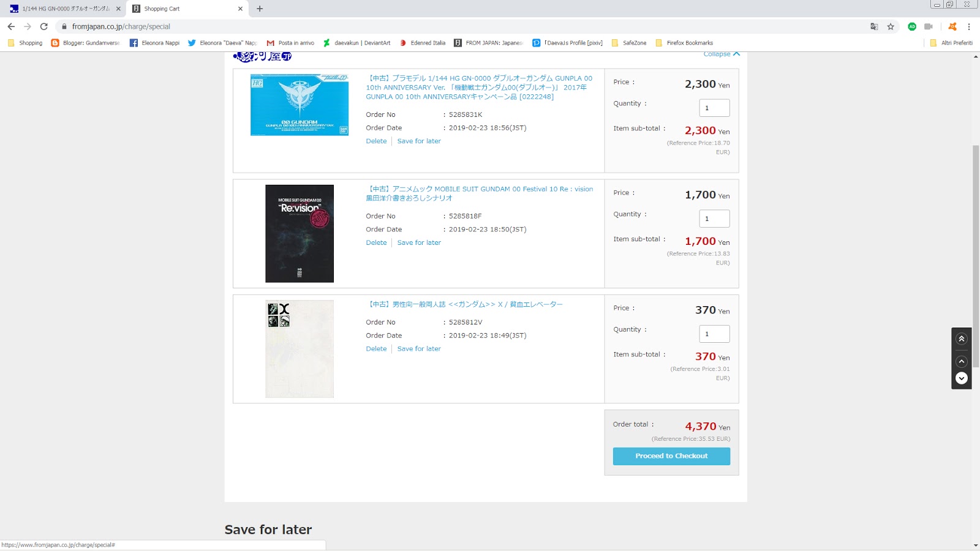Click the double-chevron jump-to-top floating button
The width and height of the screenshot is (980, 551).
click(x=962, y=339)
